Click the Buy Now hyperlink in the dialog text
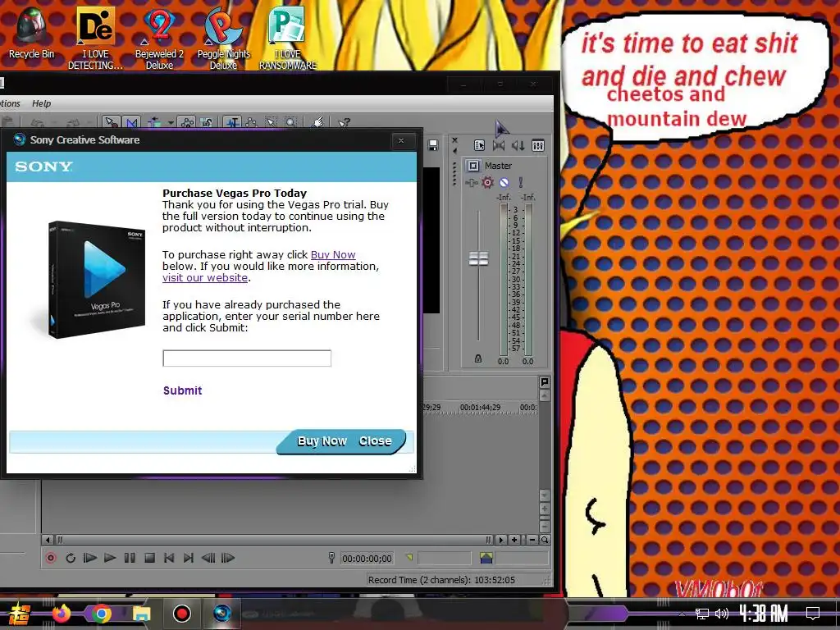The height and width of the screenshot is (630, 840). (x=333, y=254)
